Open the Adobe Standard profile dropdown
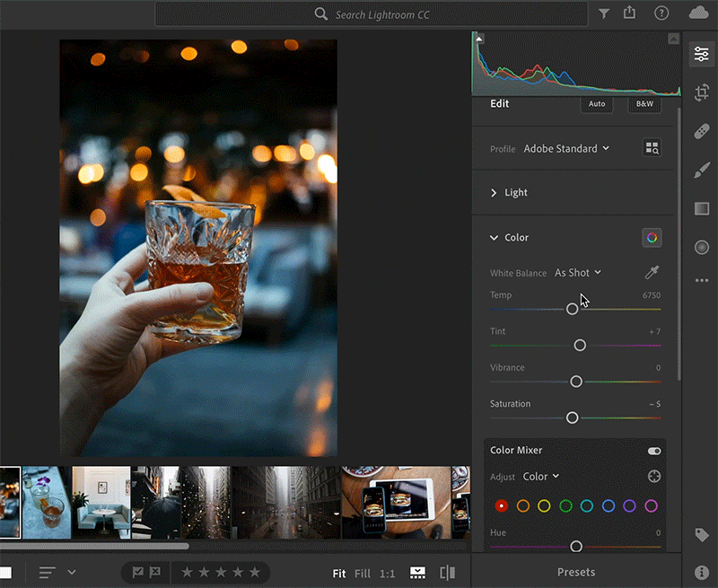 566,149
